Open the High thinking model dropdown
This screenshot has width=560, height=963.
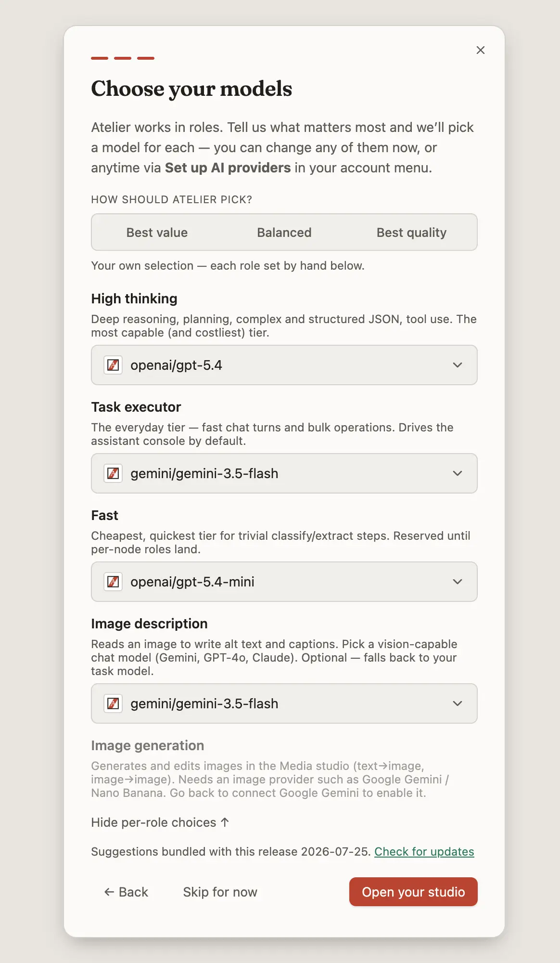(284, 365)
